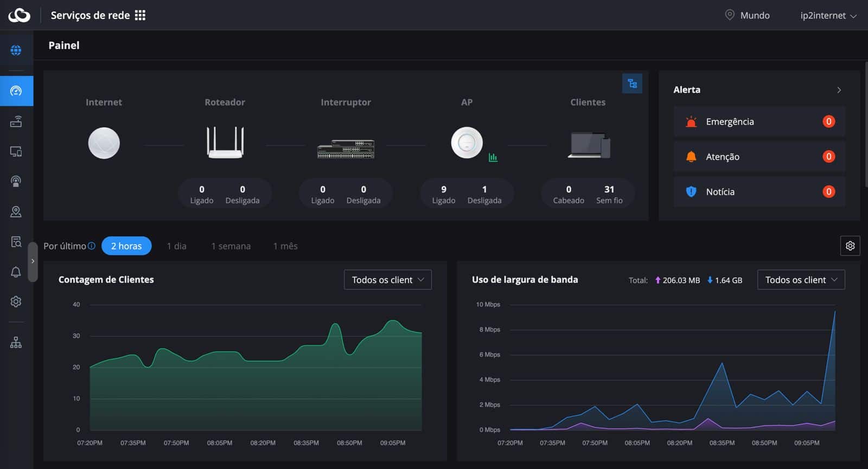This screenshot has width=868, height=469.
Task: Click the Cabeado clients count 0
Action: [569, 189]
